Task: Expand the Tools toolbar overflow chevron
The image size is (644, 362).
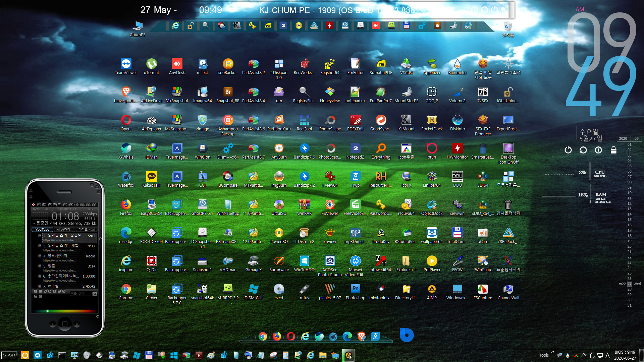Action: pyautogui.click(x=552, y=352)
